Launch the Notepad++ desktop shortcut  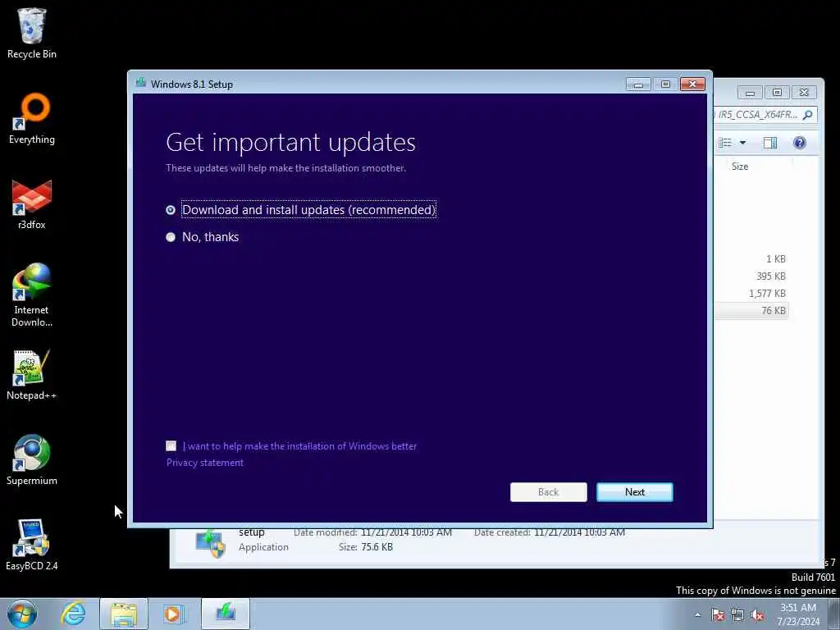click(32, 375)
